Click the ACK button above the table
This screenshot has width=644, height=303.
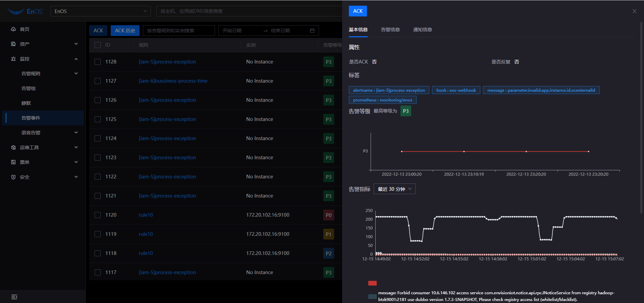[x=98, y=31]
